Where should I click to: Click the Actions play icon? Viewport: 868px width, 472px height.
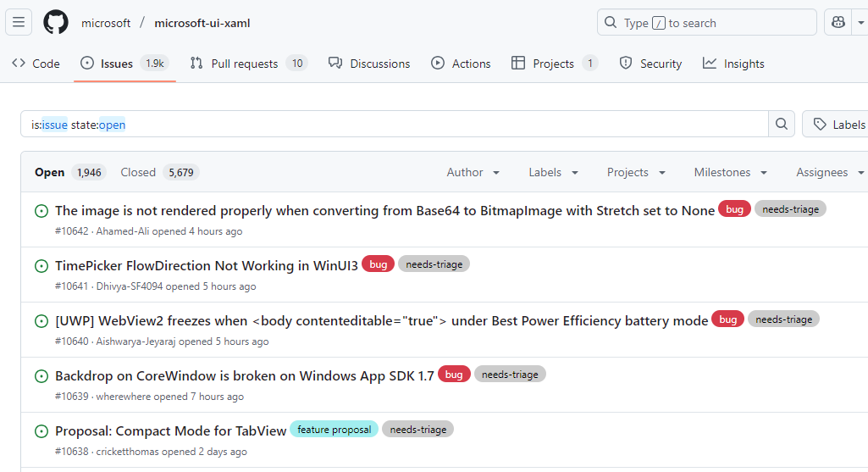(x=437, y=64)
